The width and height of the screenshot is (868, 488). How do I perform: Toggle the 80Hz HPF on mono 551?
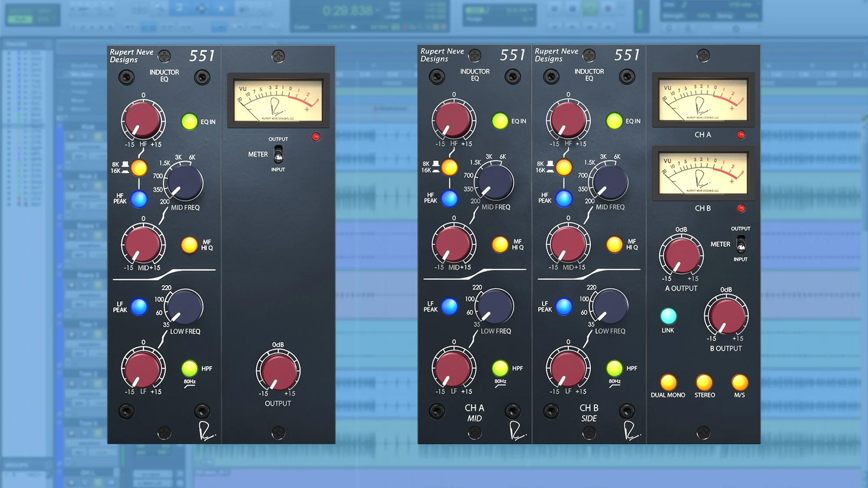coord(189,369)
